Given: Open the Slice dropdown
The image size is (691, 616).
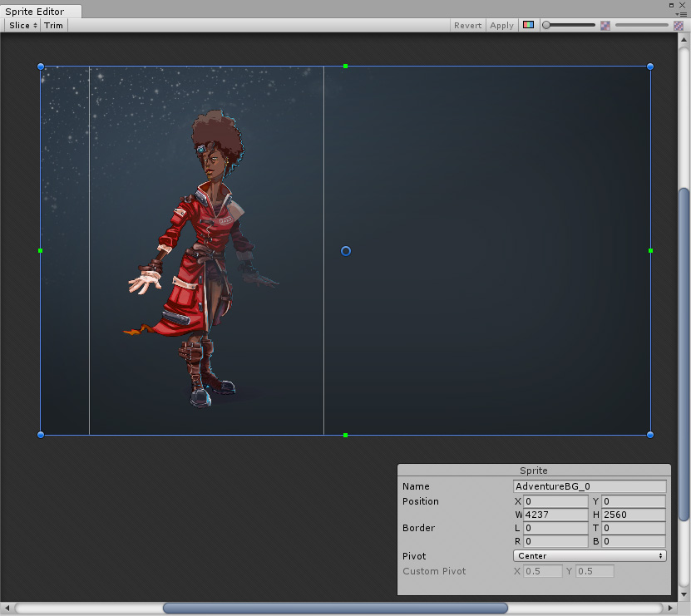Looking at the screenshot, I should point(21,25).
